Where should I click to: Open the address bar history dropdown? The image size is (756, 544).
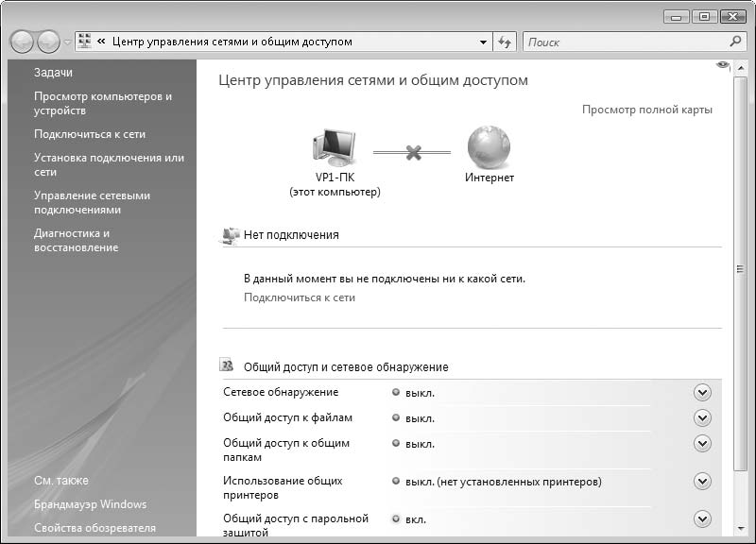(483, 42)
